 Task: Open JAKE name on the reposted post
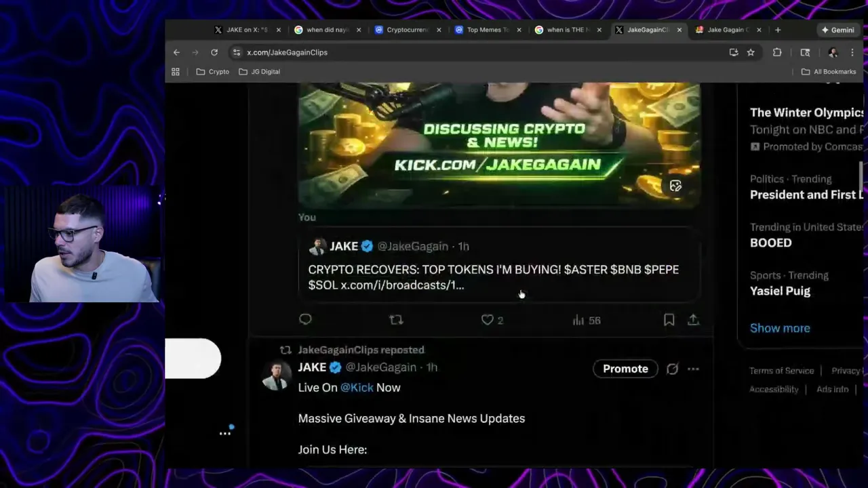(312, 367)
